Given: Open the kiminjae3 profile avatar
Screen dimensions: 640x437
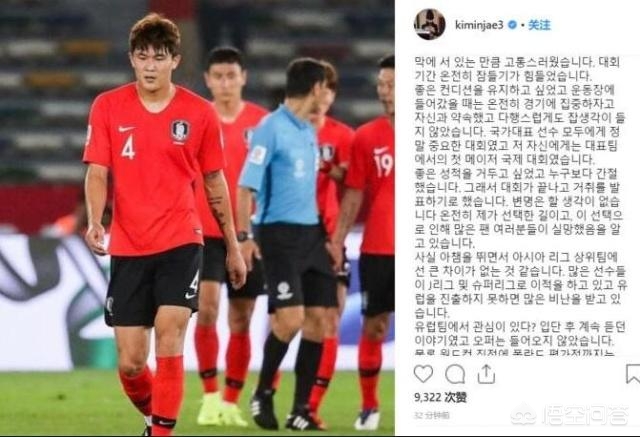Looking at the screenshot, I should pos(429,24).
